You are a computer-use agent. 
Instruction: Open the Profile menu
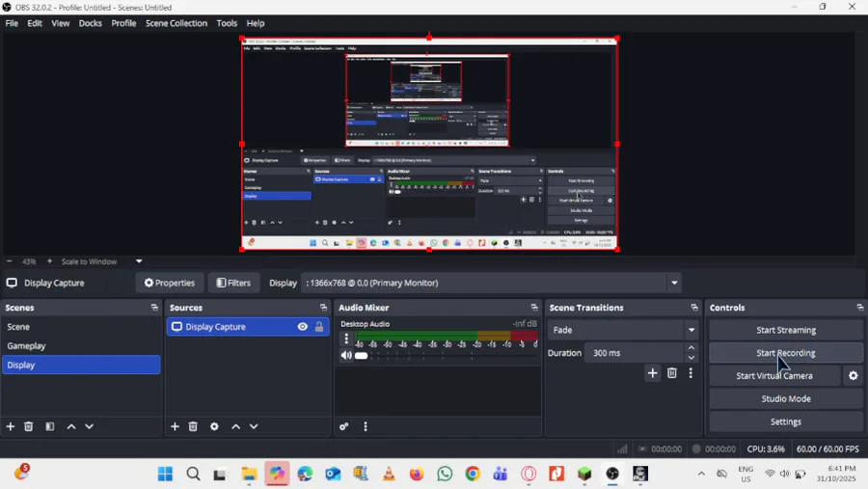point(123,23)
